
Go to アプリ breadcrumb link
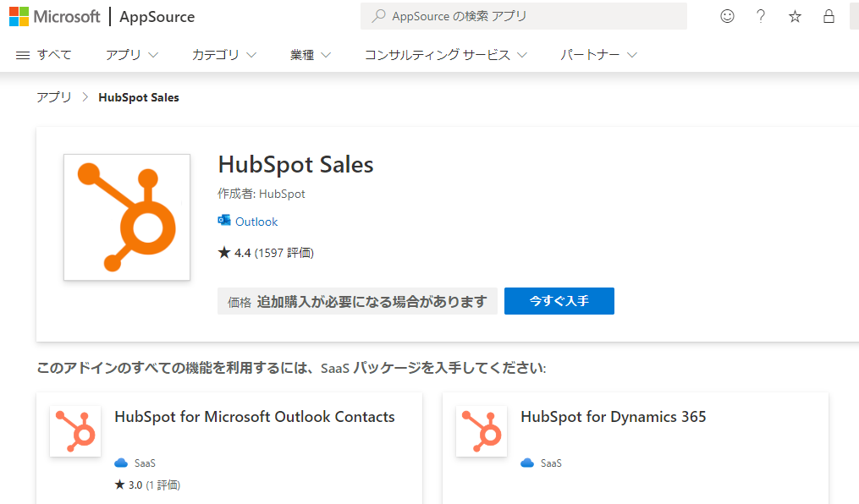pyautogui.click(x=53, y=97)
